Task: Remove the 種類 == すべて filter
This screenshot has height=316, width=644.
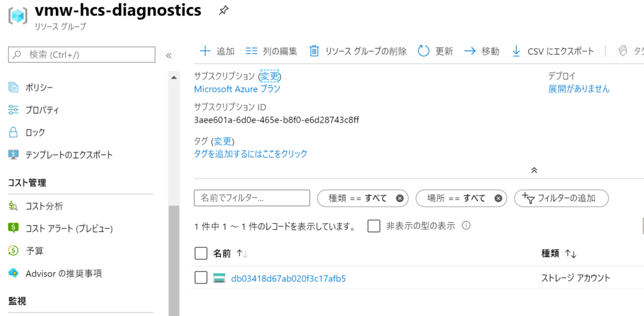Action: click(399, 199)
